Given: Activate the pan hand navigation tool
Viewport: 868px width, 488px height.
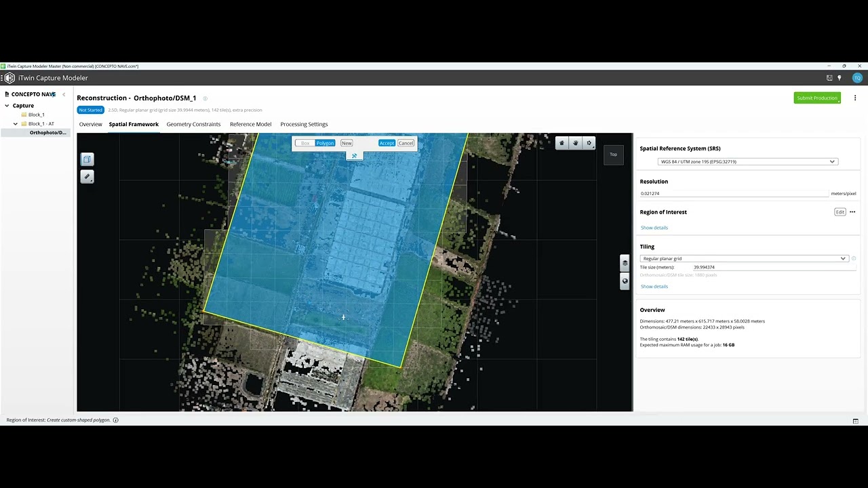Looking at the screenshot, I should pos(575,143).
